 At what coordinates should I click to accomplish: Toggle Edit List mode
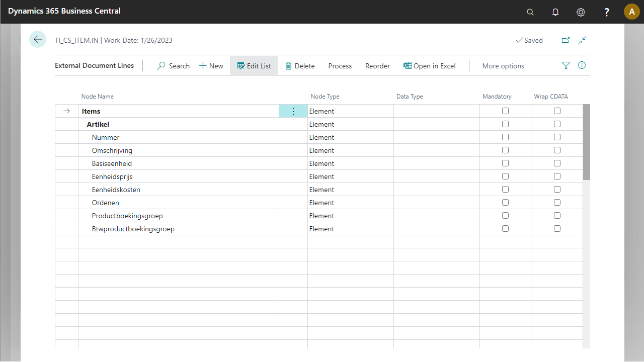pyautogui.click(x=254, y=66)
